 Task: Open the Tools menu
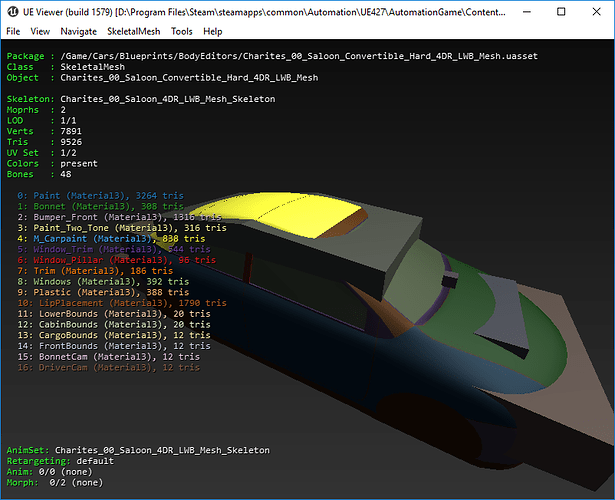(182, 31)
